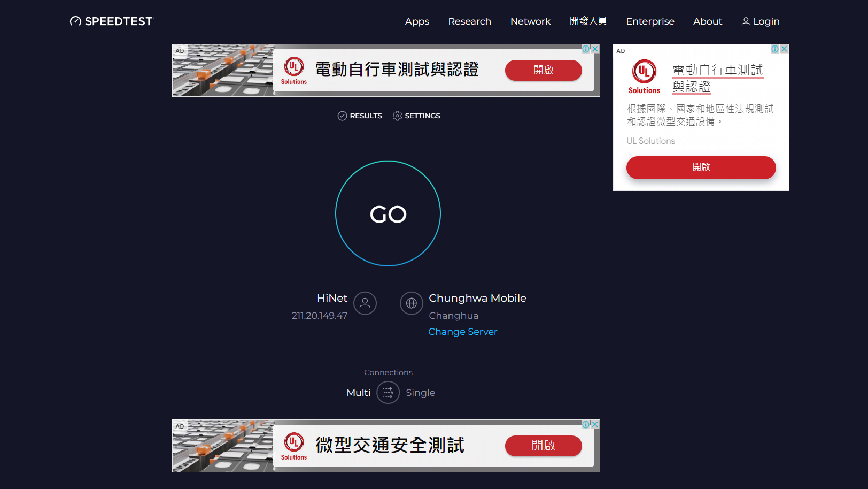Viewport: 868px width, 489px height.
Task: Click the 開啟 button in the top banner ad
Action: click(544, 70)
